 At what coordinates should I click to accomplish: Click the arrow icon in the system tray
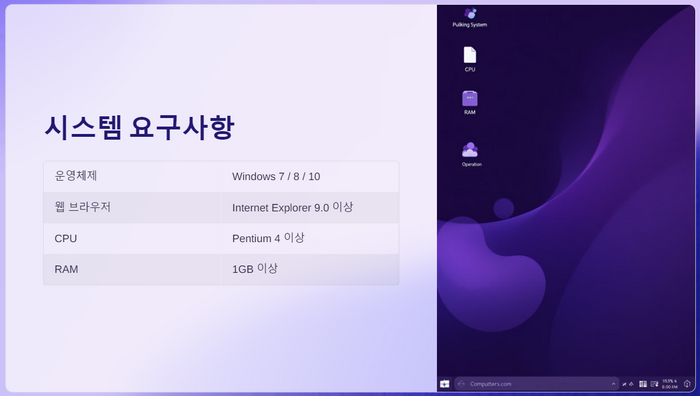624,384
